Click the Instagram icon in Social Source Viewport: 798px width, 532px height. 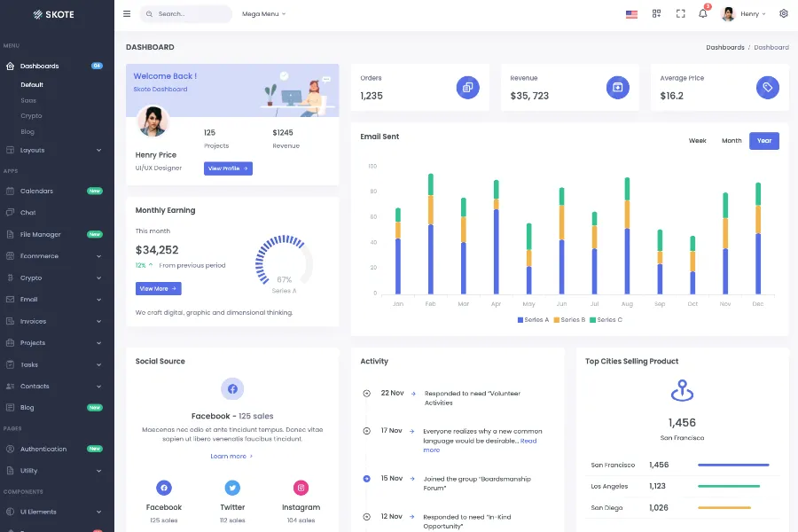click(x=301, y=488)
